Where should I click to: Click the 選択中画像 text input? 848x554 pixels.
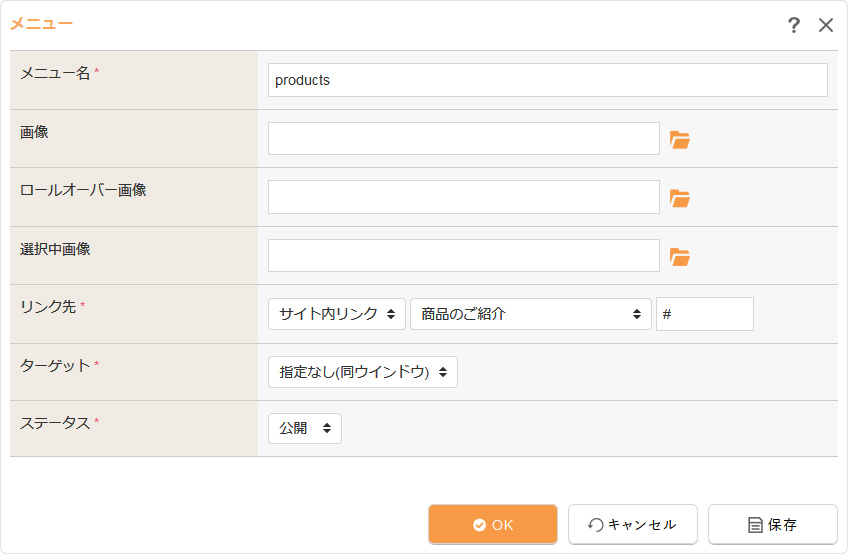pos(463,256)
